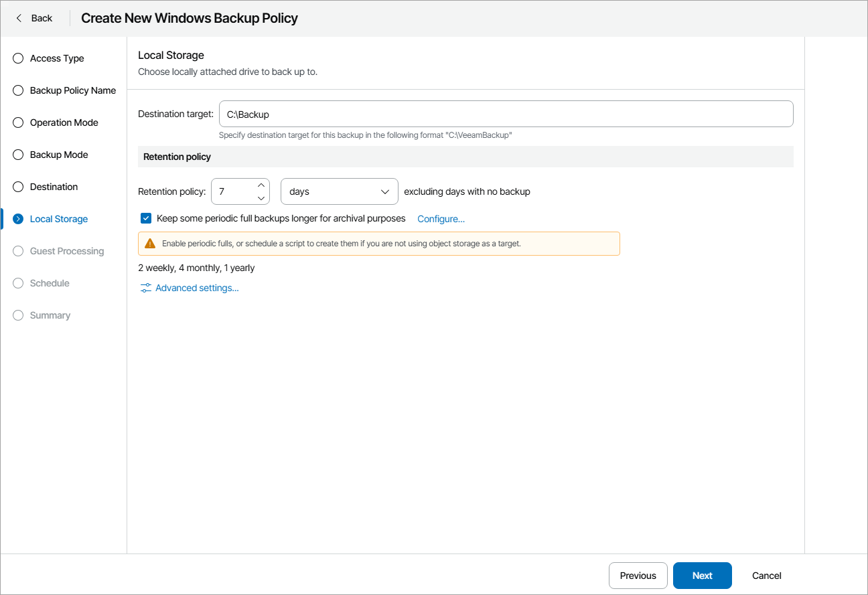Click the Back chevron icon
The height and width of the screenshot is (595, 868).
click(18, 18)
